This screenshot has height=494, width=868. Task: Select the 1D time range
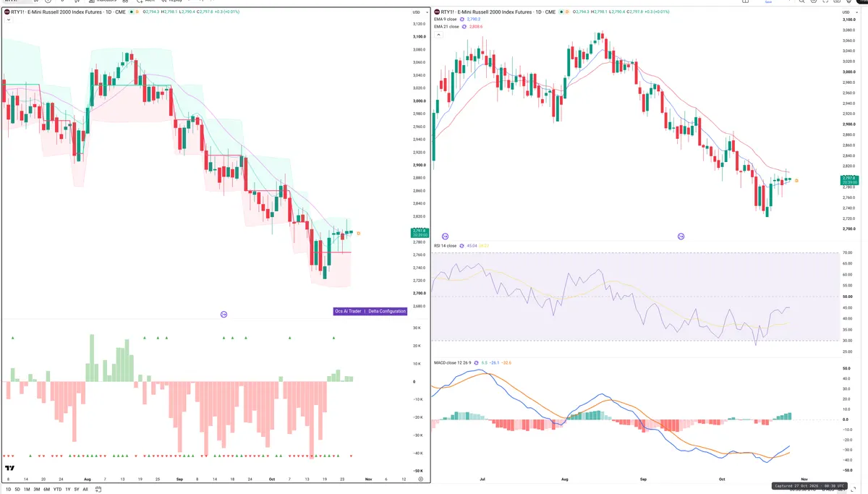(x=9, y=490)
